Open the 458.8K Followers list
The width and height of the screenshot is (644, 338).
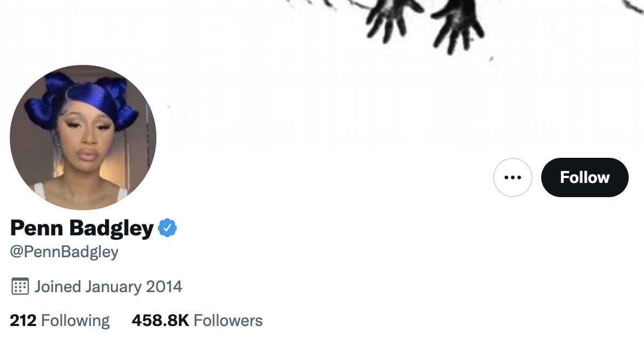point(197,321)
